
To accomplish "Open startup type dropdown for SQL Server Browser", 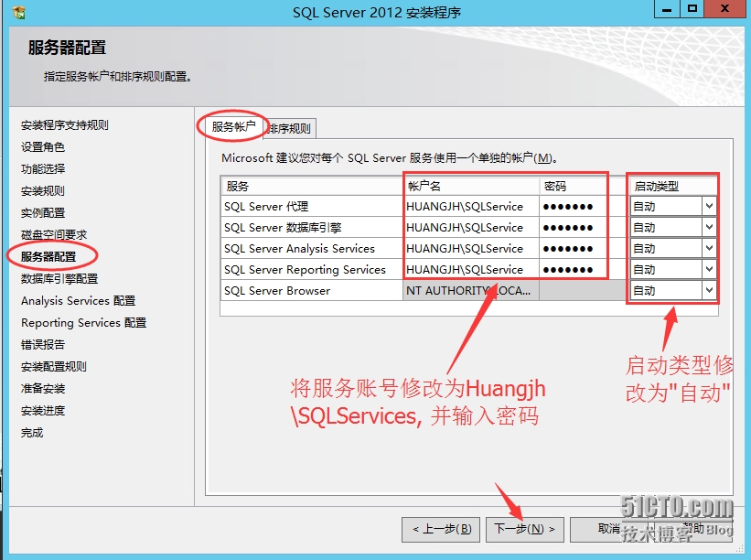I will coord(709,291).
